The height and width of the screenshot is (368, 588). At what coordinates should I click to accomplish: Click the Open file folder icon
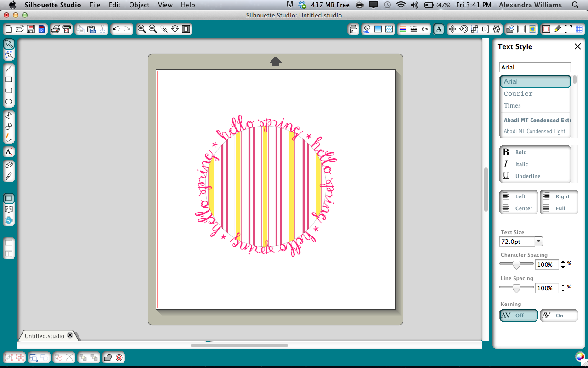[x=20, y=29]
